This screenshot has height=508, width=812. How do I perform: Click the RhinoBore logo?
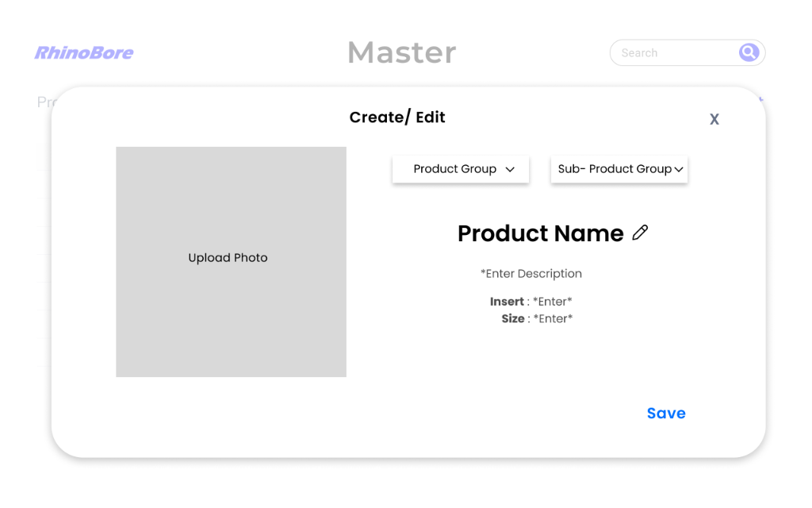(x=84, y=53)
